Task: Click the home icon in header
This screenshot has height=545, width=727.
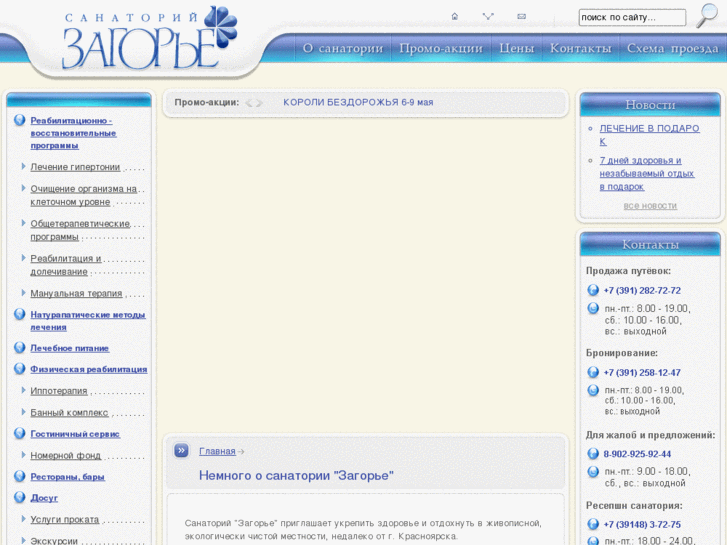Action: click(x=454, y=16)
